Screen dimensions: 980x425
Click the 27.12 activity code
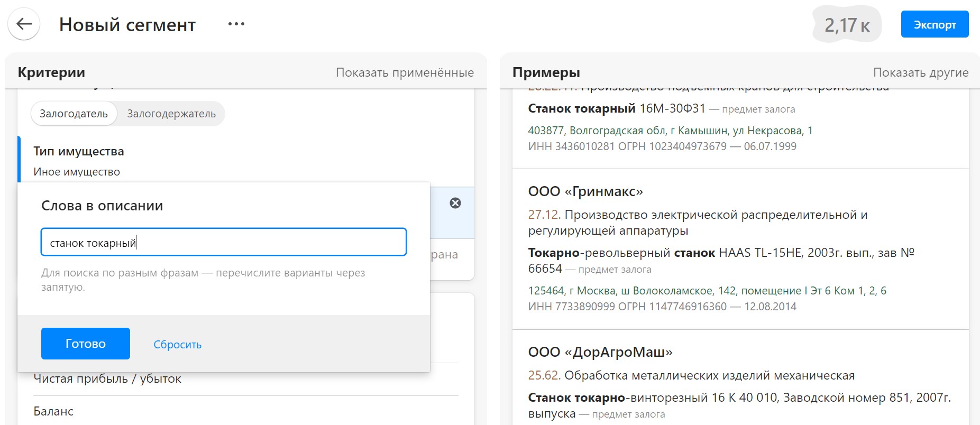point(544,215)
